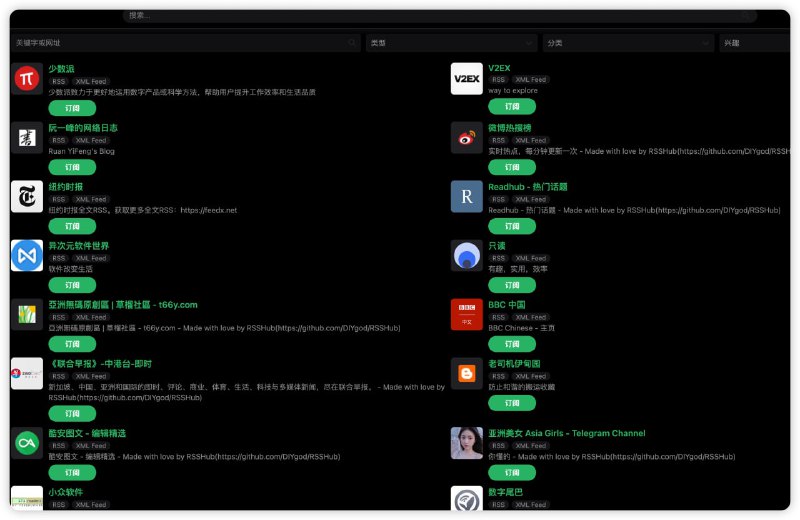The image size is (800, 520).
Task: Click the 关键字或网址 input field
Action: [185, 43]
